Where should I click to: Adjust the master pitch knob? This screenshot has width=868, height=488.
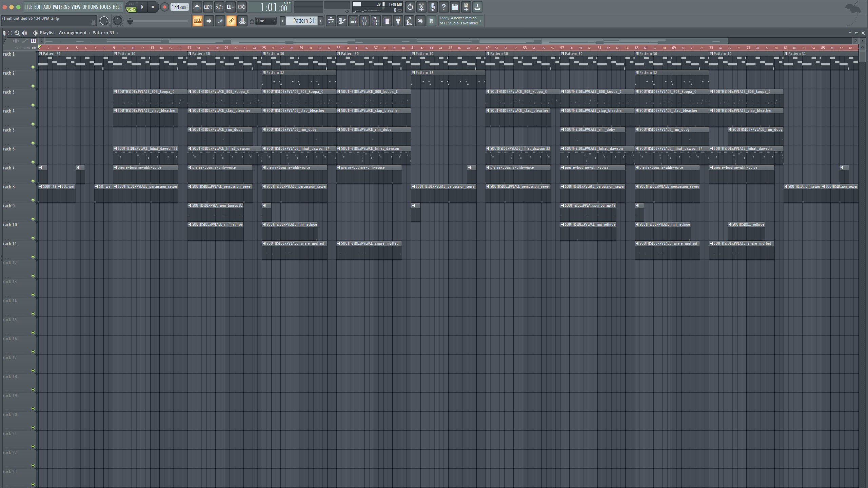click(x=117, y=21)
